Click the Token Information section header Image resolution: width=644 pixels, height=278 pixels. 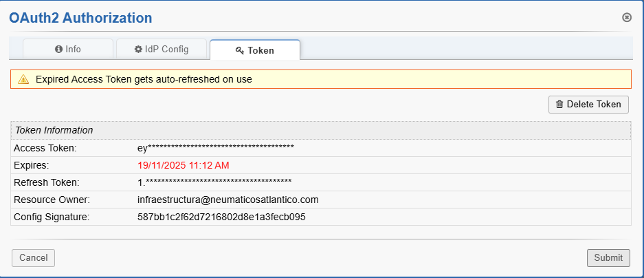click(54, 130)
